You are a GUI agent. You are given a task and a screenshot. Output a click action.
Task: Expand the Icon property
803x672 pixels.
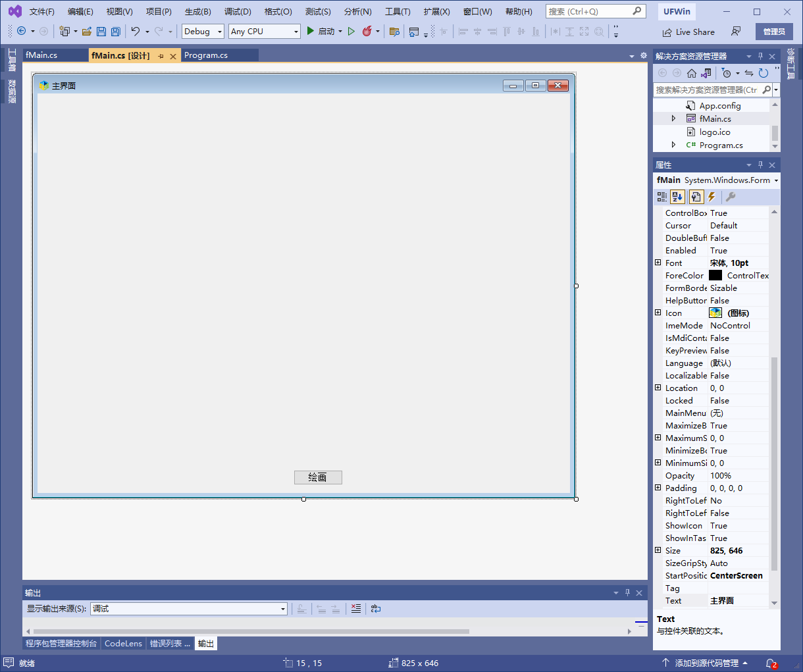pyautogui.click(x=658, y=313)
